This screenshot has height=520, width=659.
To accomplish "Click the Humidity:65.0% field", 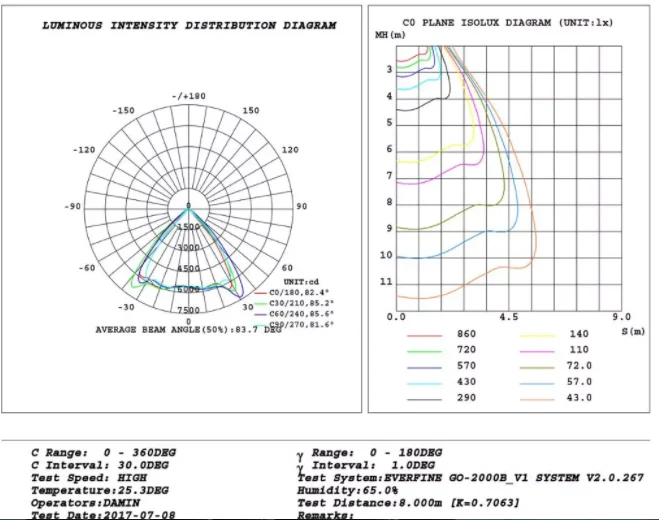I will coord(343,490).
